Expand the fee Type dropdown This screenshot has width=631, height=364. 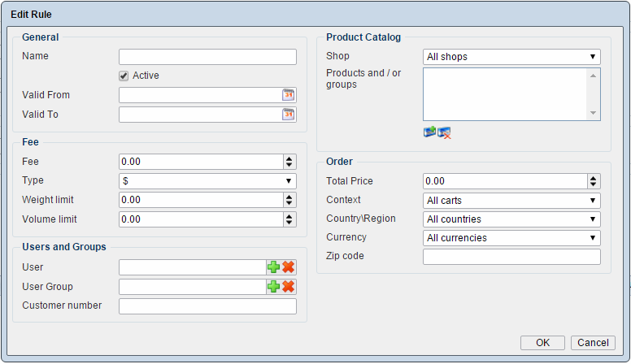click(x=207, y=181)
